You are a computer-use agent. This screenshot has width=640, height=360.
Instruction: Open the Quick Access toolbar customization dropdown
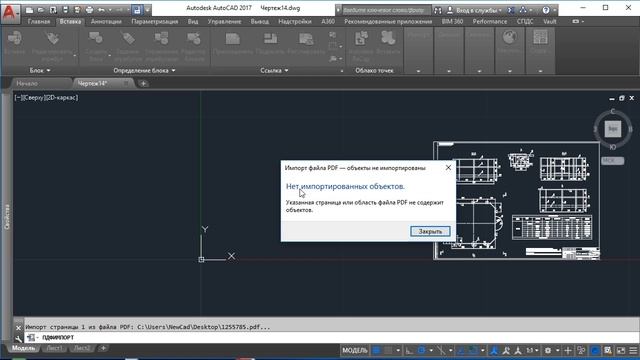pos(147,9)
